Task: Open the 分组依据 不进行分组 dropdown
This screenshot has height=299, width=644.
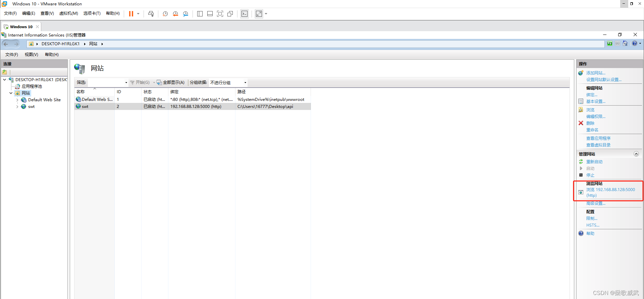Action: [228, 82]
